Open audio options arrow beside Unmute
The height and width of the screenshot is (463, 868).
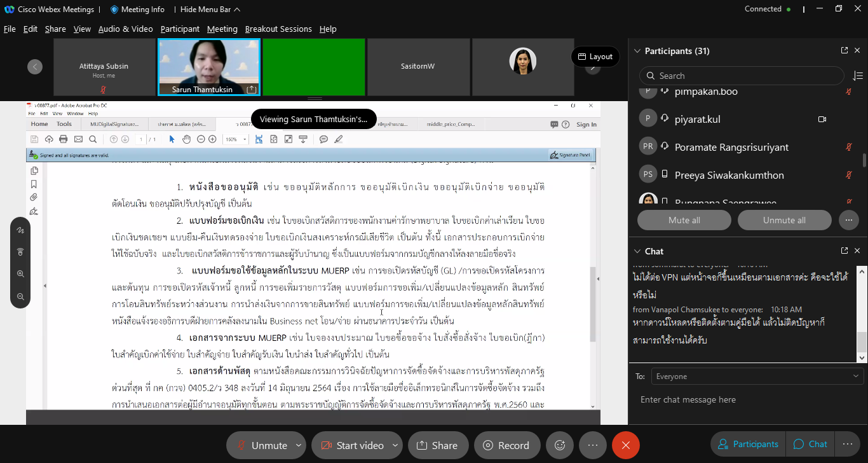tap(299, 445)
